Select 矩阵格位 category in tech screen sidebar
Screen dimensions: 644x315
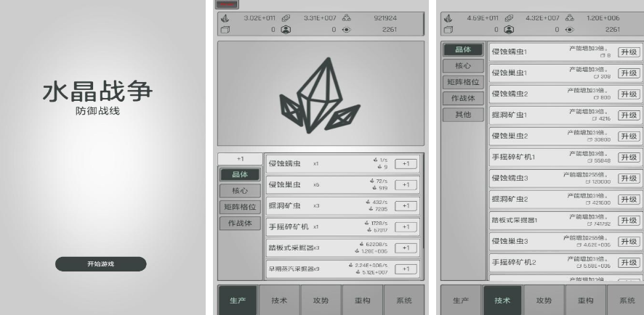[463, 82]
